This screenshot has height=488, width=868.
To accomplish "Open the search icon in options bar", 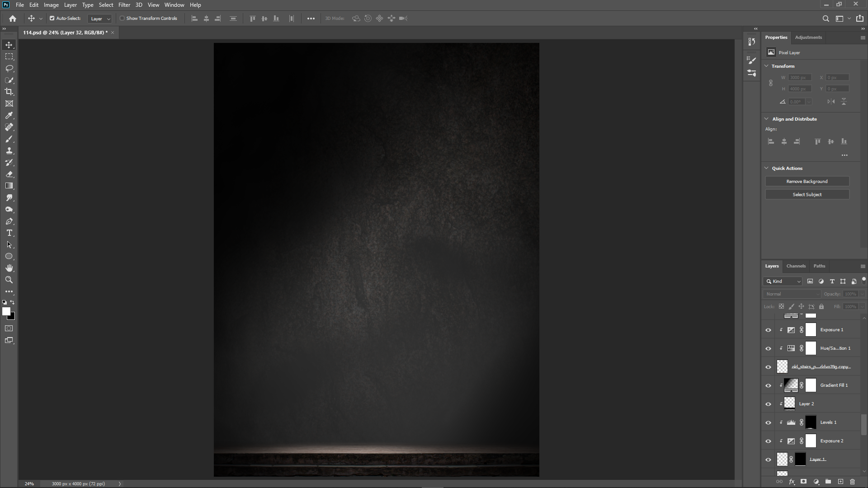I will pyautogui.click(x=826, y=19).
